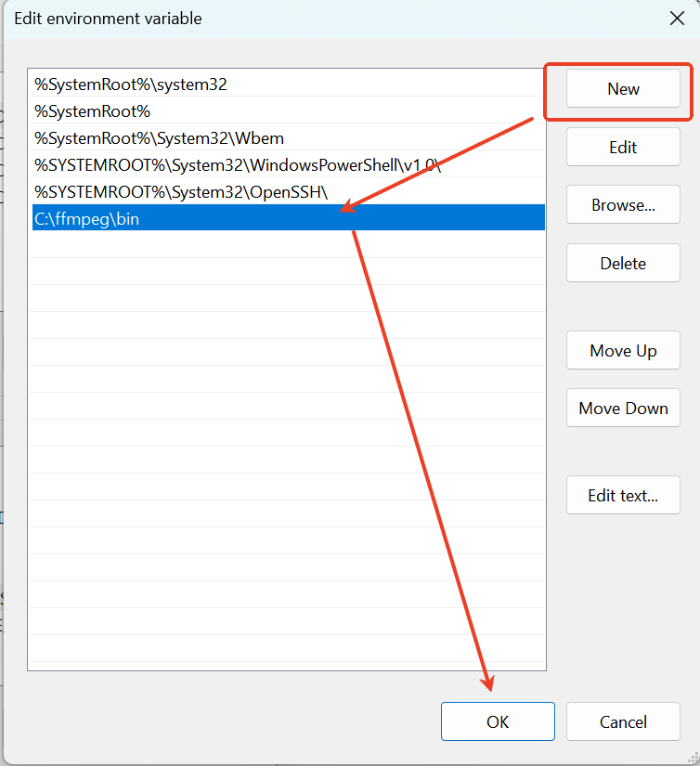
Task: Select the plain %SystemRoot% entry
Action: point(288,110)
